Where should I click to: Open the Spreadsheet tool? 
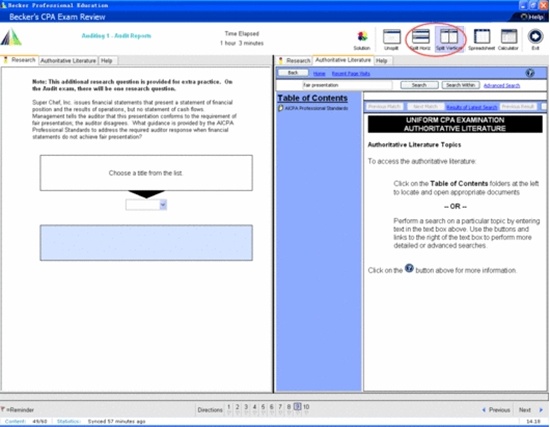[x=482, y=39]
